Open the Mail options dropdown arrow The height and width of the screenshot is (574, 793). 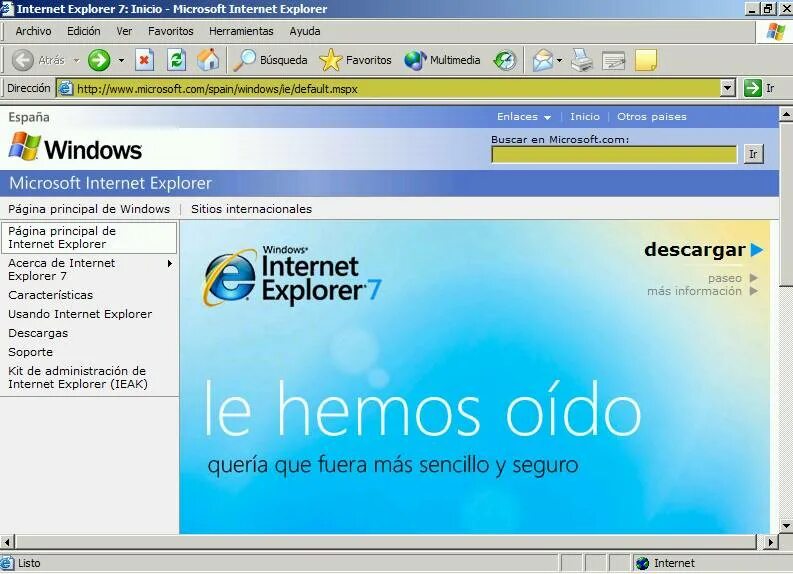tap(559, 60)
